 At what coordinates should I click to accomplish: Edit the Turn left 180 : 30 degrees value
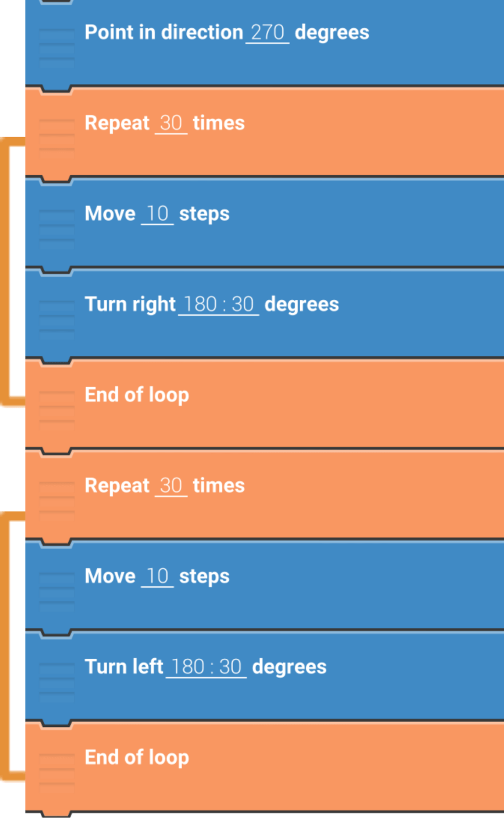click(206, 666)
